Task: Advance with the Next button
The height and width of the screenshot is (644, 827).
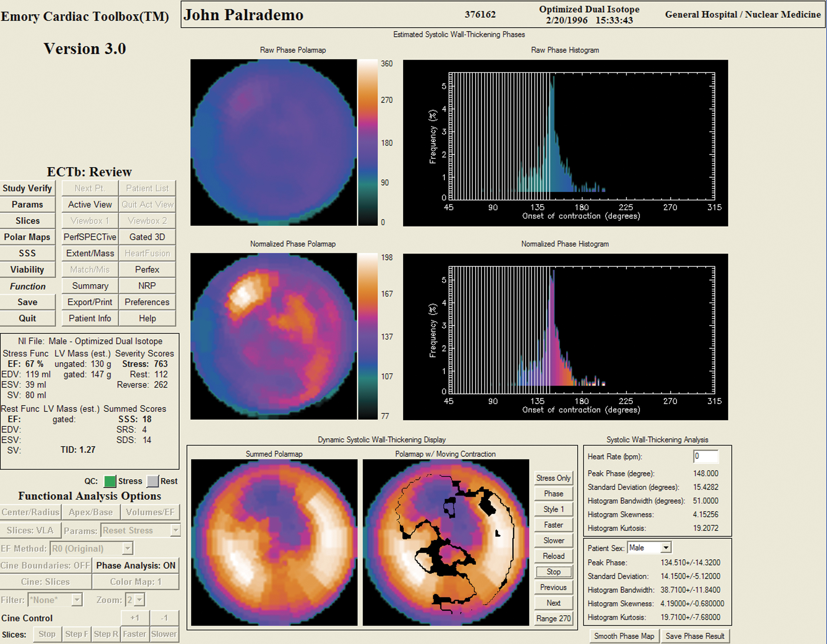Action: coord(553,603)
